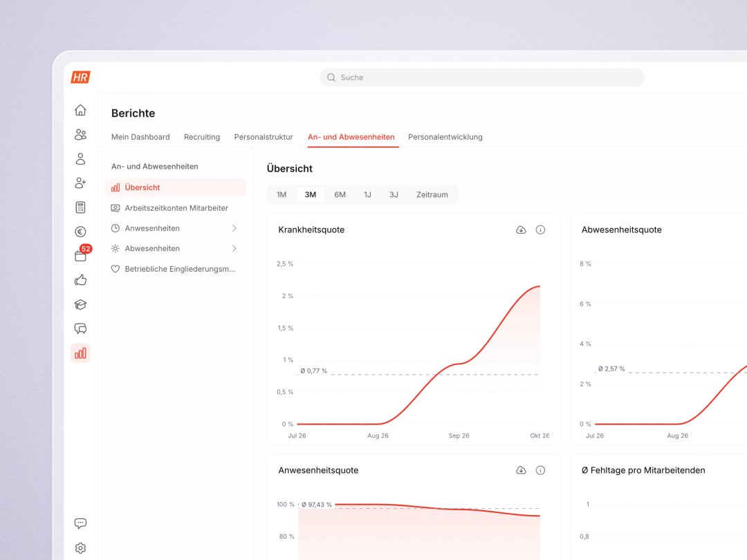The height and width of the screenshot is (560, 747).
Task: Open the graduation cap training icon
Action: [x=80, y=304]
